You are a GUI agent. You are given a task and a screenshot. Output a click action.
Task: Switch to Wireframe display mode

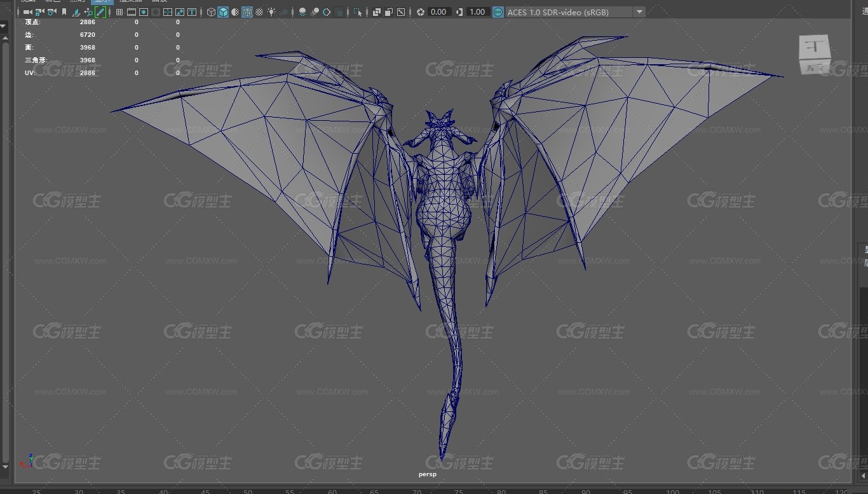(x=211, y=12)
